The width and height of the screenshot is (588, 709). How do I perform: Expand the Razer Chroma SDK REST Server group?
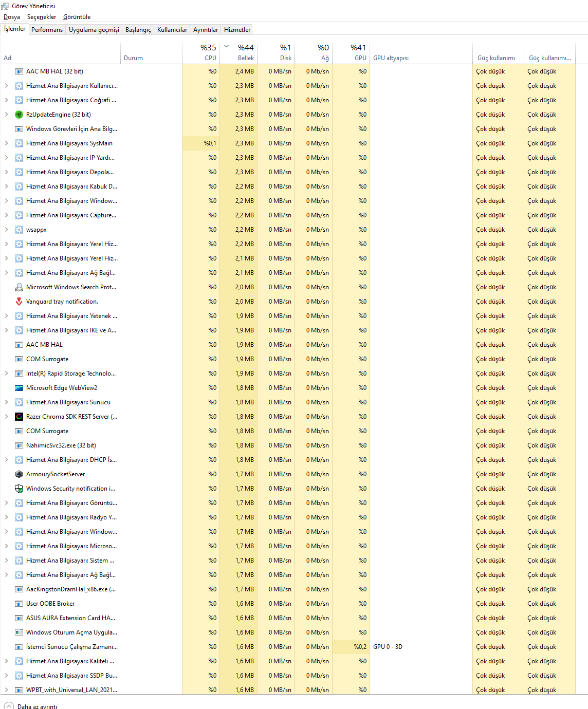(x=6, y=417)
